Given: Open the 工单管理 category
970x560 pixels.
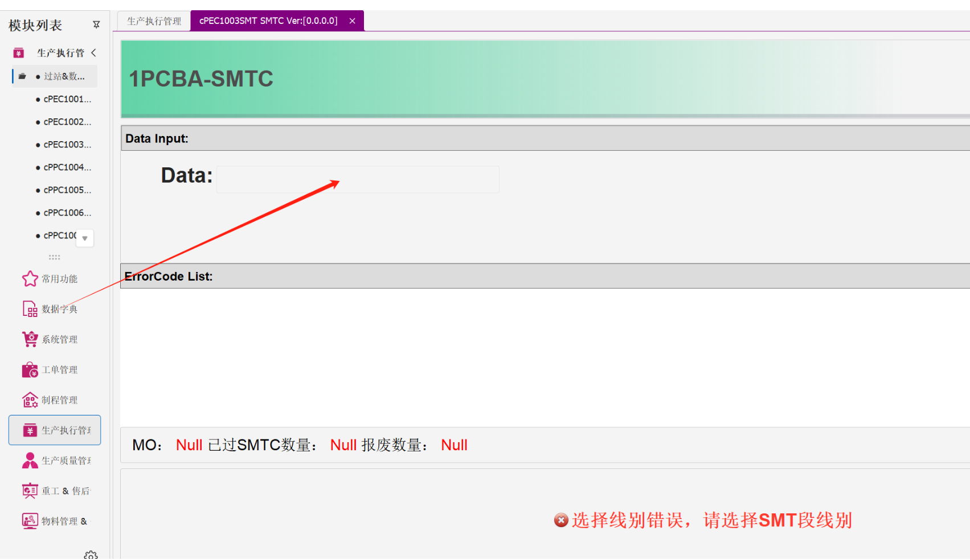Looking at the screenshot, I should click(x=59, y=370).
